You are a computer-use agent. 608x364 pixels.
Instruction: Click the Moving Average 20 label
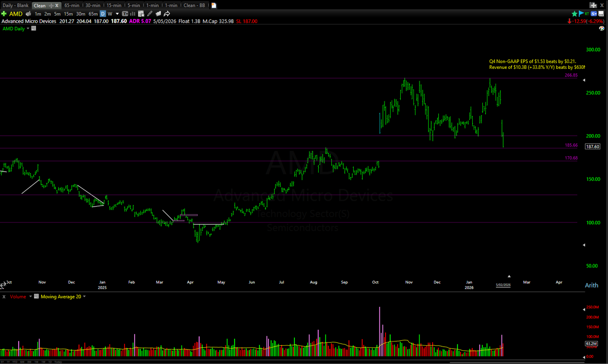[x=60, y=297]
